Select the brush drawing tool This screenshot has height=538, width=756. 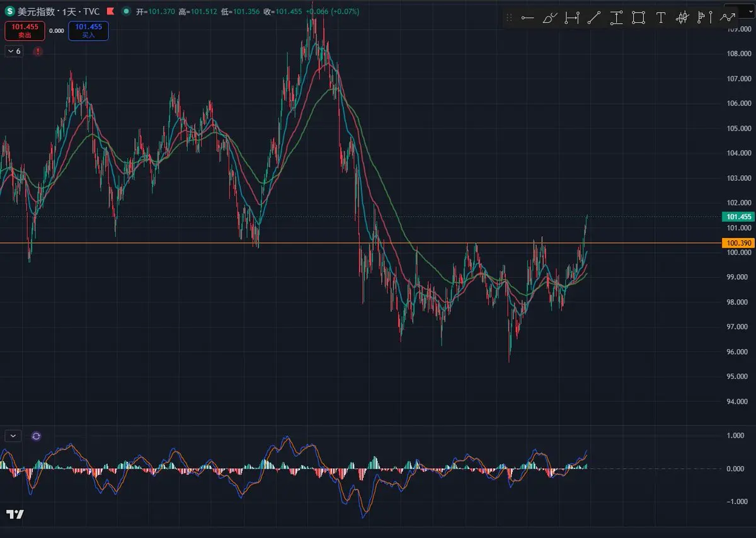click(x=550, y=18)
